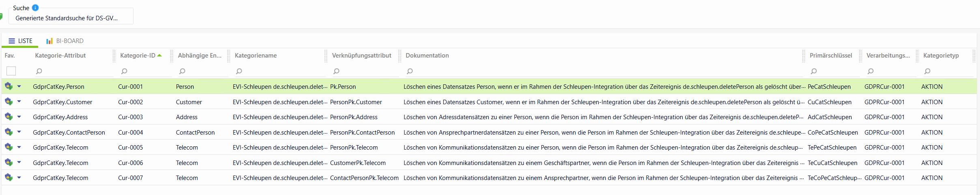This screenshot has height=195, width=980.
Task: Click the list icon in LISTE tab
Action: tap(12, 41)
